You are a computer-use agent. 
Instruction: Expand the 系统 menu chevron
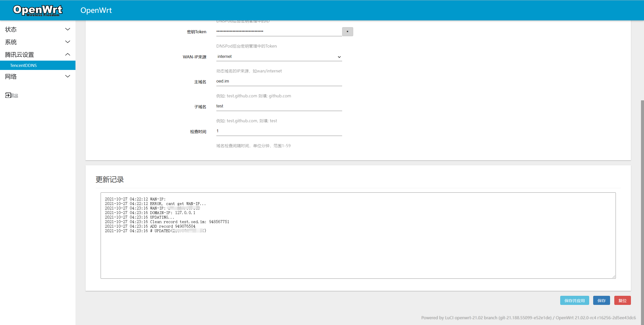(68, 42)
